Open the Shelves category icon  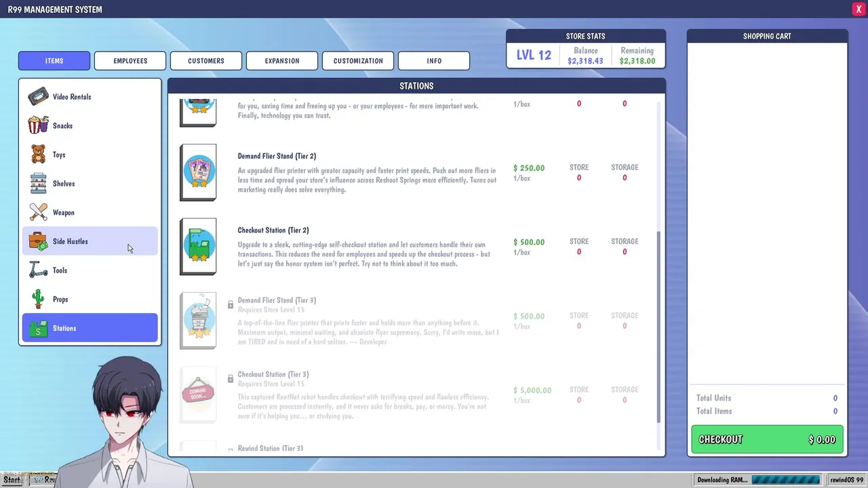(38, 183)
